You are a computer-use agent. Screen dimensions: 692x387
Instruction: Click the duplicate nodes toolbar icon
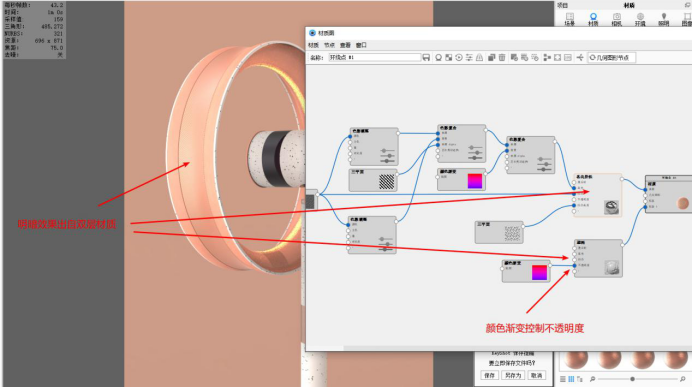(491, 57)
